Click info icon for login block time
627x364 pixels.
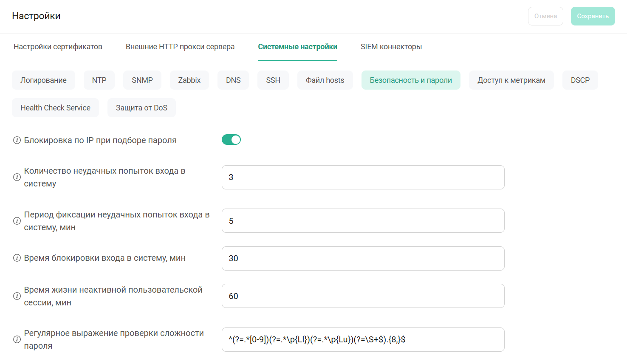click(17, 258)
